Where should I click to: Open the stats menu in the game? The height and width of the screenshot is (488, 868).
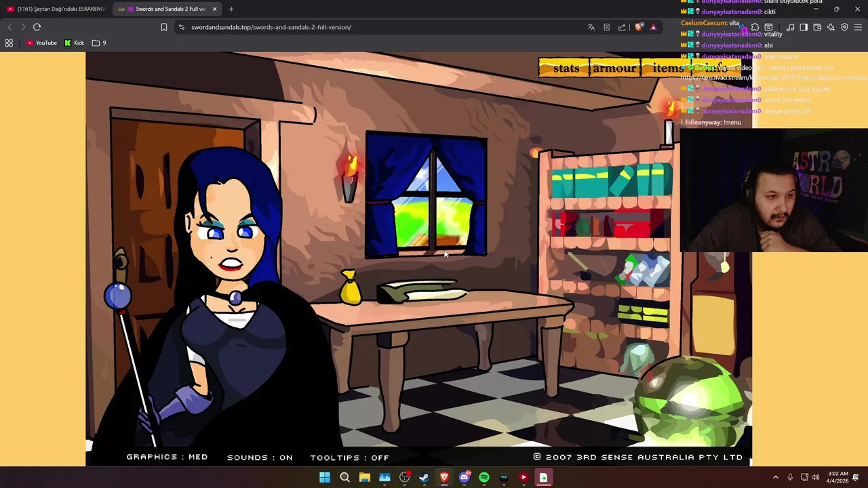pos(566,68)
